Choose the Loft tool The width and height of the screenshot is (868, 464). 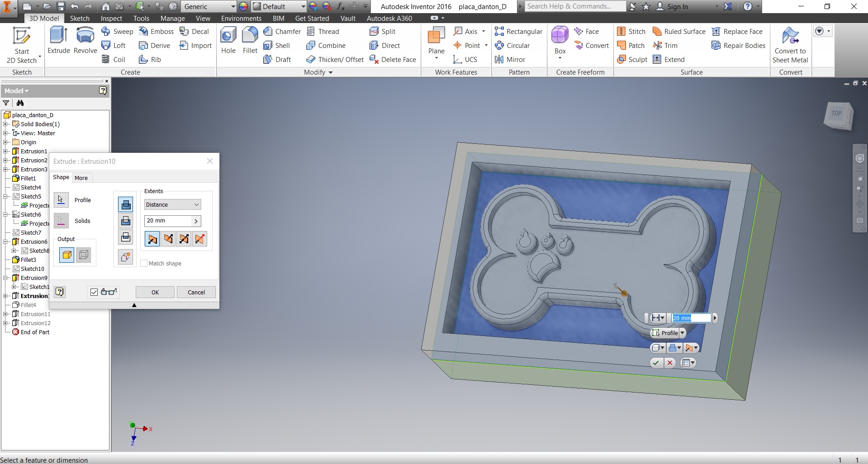point(114,45)
